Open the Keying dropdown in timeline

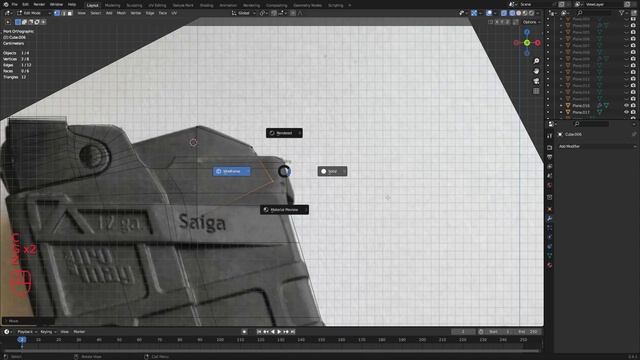pos(48,332)
